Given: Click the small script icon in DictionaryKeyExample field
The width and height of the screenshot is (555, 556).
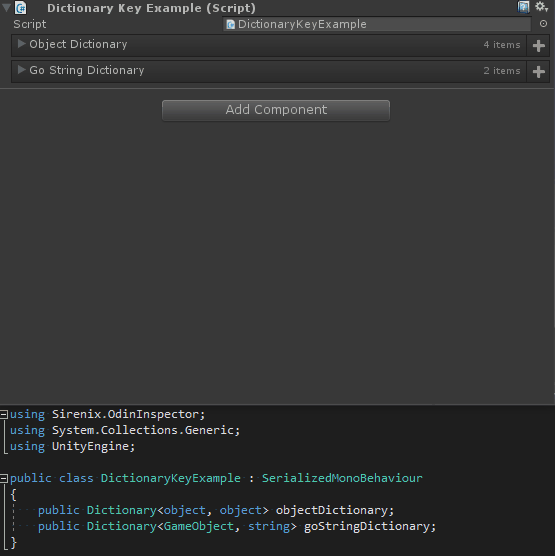Looking at the screenshot, I should [231, 24].
